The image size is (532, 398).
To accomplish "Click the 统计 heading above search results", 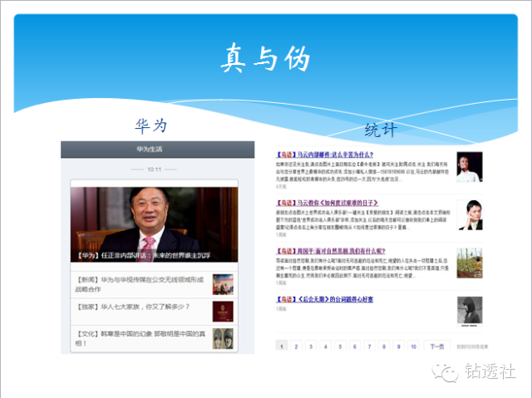I will tap(381, 130).
